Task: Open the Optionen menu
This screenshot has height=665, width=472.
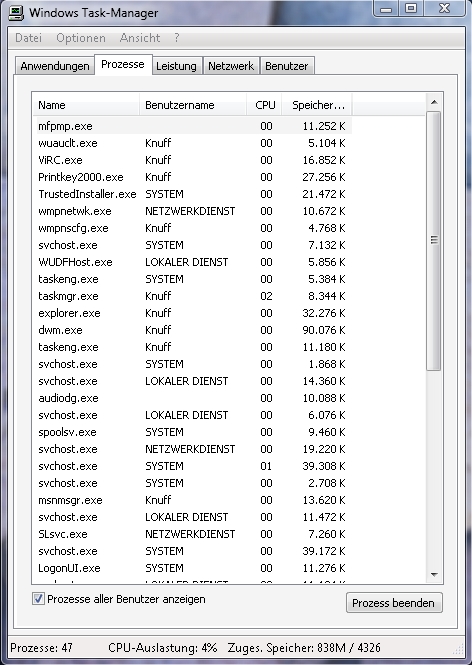Action: click(x=81, y=38)
